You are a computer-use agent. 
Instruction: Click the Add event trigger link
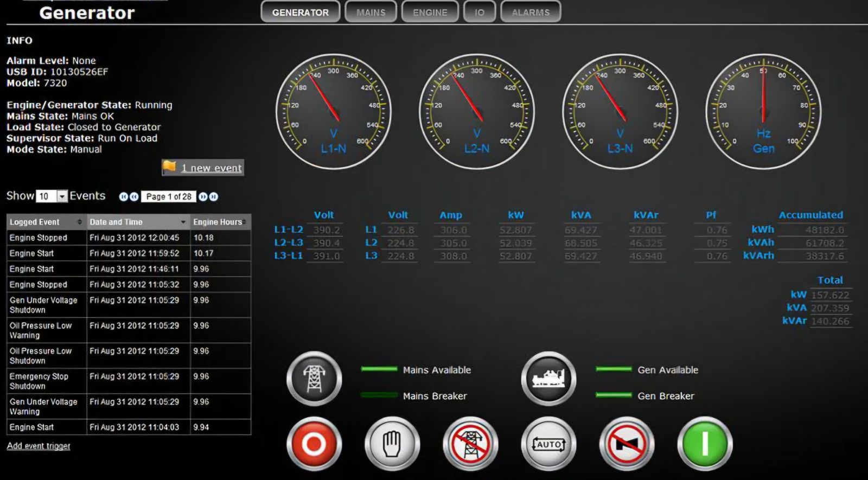pyautogui.click(x=39, y=446)
